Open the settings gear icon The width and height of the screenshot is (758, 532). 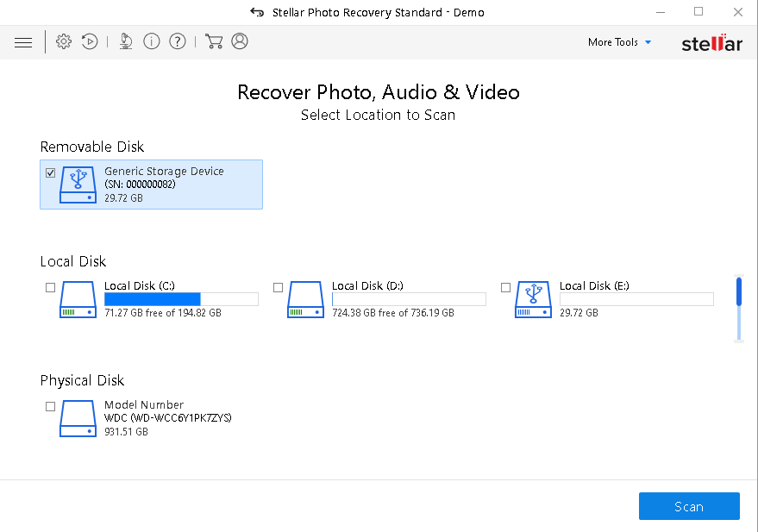[x=63, y=41]
